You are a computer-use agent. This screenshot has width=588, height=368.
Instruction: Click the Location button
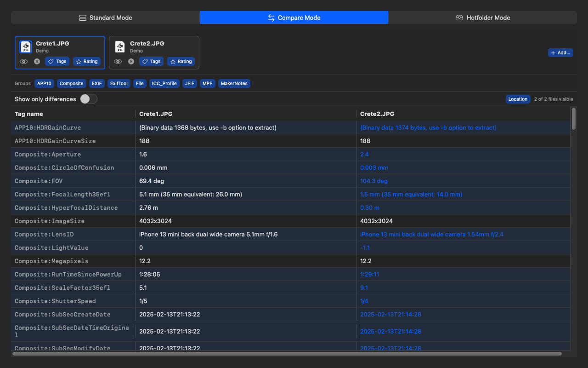(x=518, y=99)
